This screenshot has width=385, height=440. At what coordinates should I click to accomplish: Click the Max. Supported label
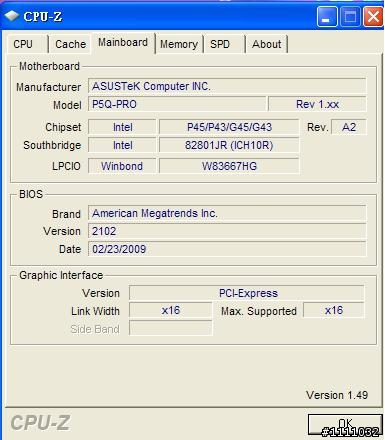coord(259,311)
